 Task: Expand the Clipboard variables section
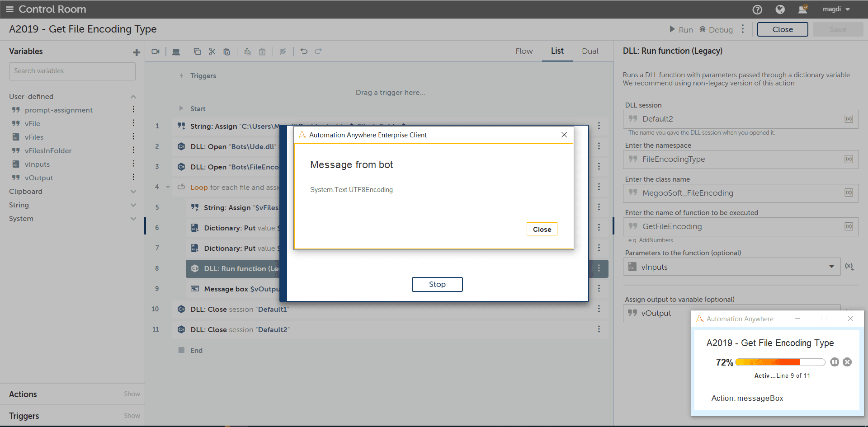(x=133, y=192)
